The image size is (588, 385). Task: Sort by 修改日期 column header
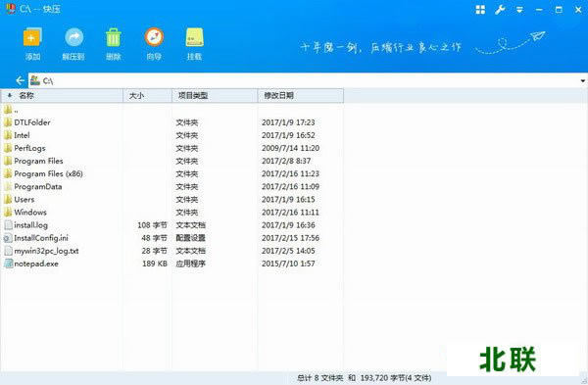[x=301, y=96]
